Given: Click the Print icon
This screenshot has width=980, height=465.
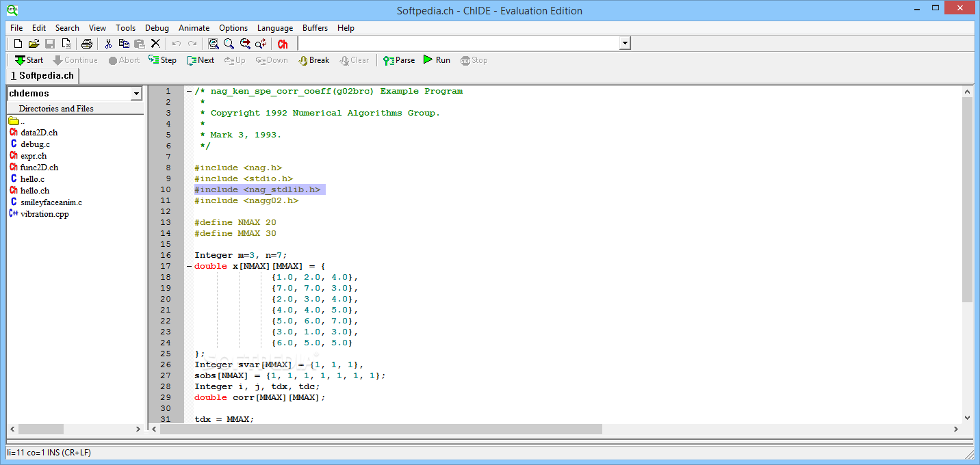Looking at the screenshot, I should coord(87,44).
